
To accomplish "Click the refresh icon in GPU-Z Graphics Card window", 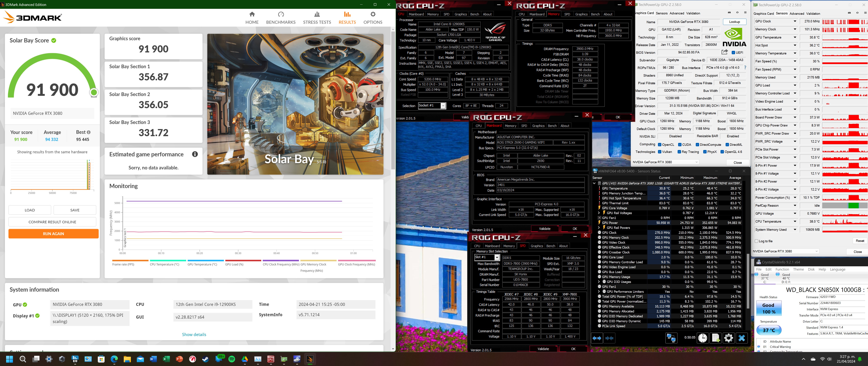I will tap(737, 13).
